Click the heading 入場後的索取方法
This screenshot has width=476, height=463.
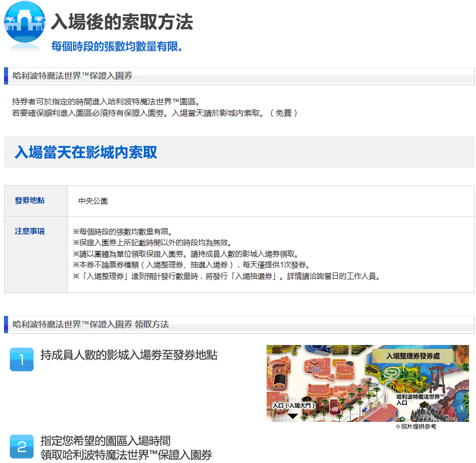122,22
